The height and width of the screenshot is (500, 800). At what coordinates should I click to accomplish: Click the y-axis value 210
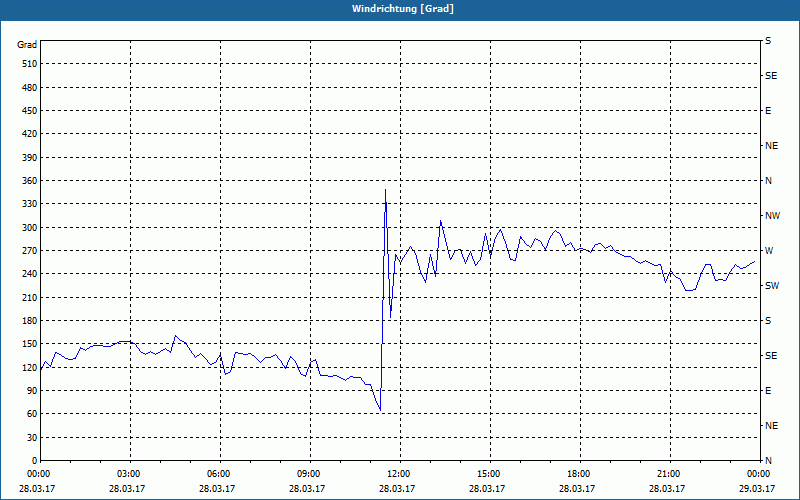[30, 297]
